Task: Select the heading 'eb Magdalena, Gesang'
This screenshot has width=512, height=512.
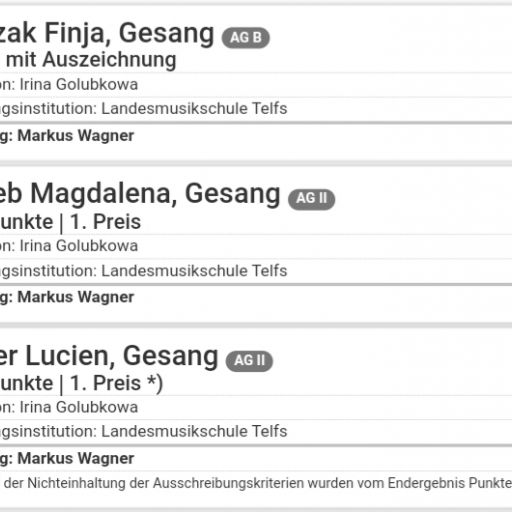Action: click(x=140, y=195)
